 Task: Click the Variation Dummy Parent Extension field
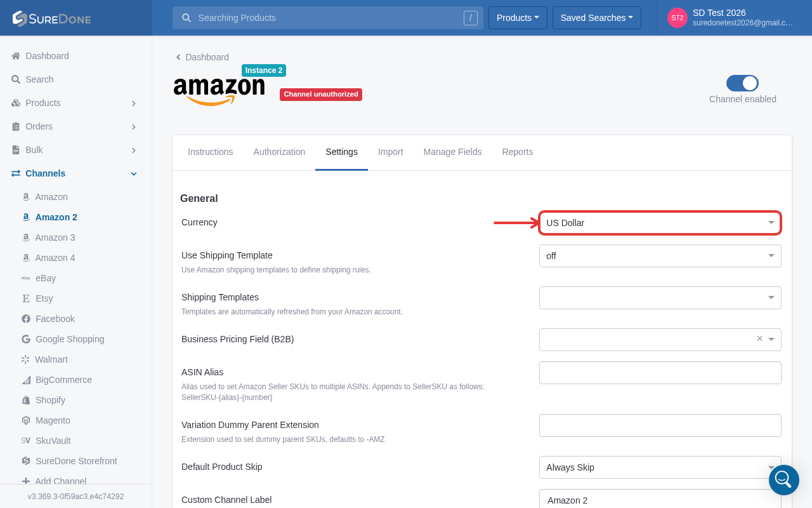[660, 425]
